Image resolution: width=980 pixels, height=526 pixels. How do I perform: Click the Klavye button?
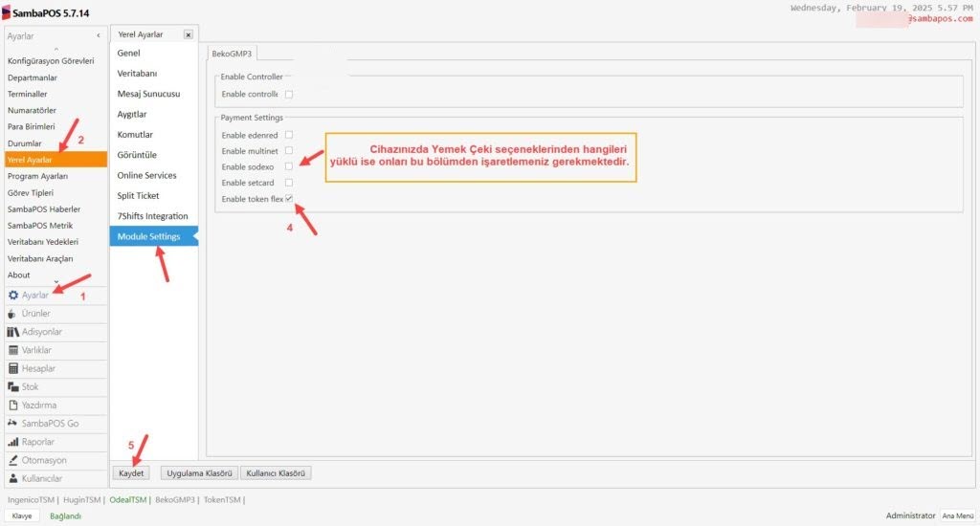[x=22, y=516]
